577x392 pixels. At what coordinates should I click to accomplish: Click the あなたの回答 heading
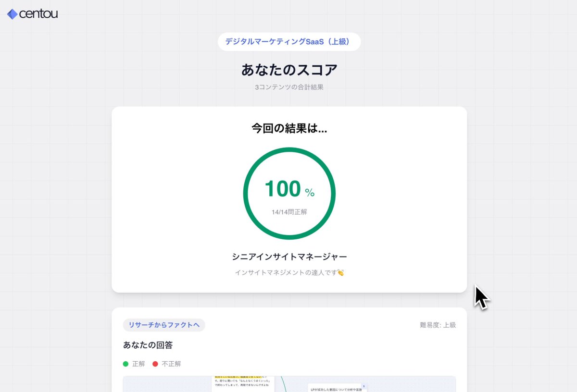[x=148, y=345]
